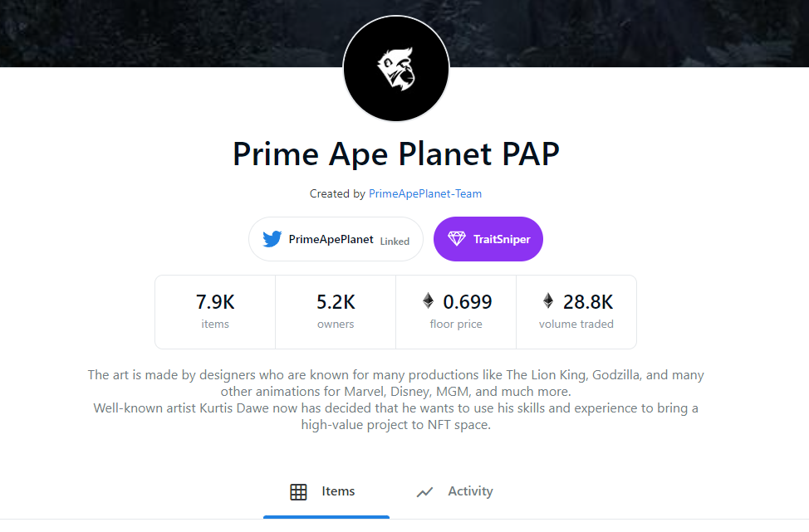This screenshot has height=532, width=809.
Task: Switch to the Activity tab
Action: pyautogui.click(x=454, y=492)
